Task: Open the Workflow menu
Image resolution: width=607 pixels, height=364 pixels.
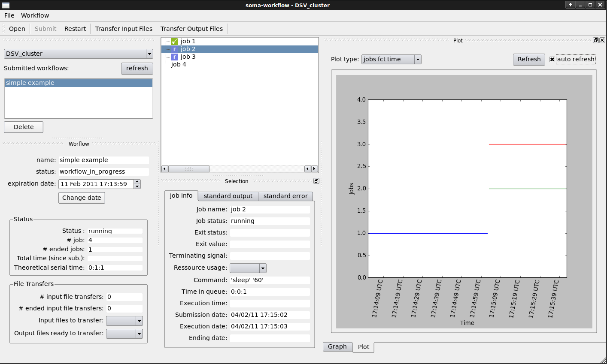Action: tap(35, 15)
